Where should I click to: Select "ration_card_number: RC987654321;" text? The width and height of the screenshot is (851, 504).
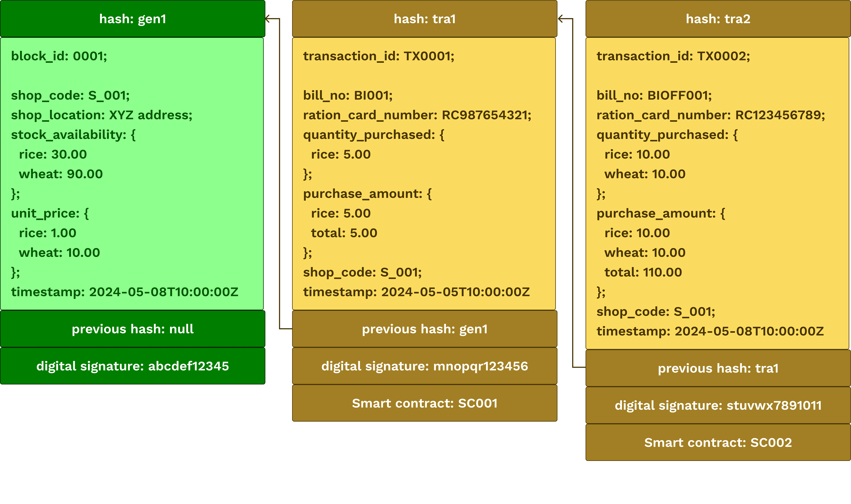pyautogui.click(x=417, y=115)
